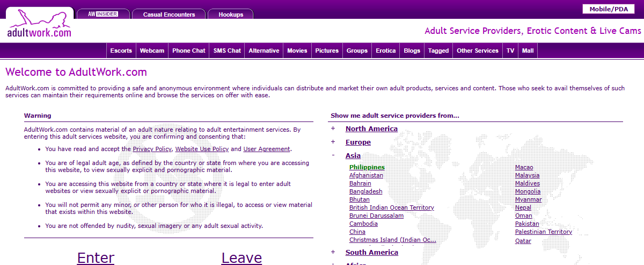
Task: Open the Privacy Policy link
Action: pyautogui.click(x=152, y=149)
